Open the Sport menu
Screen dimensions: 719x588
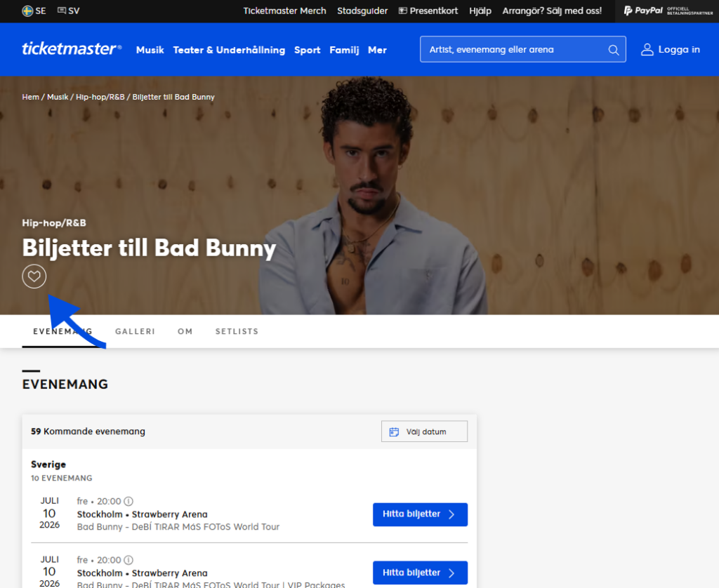[x=308, y=50]
